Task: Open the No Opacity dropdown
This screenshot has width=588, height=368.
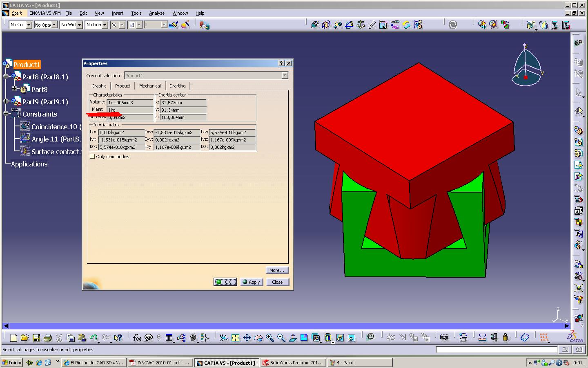Action: coord(54,25)
